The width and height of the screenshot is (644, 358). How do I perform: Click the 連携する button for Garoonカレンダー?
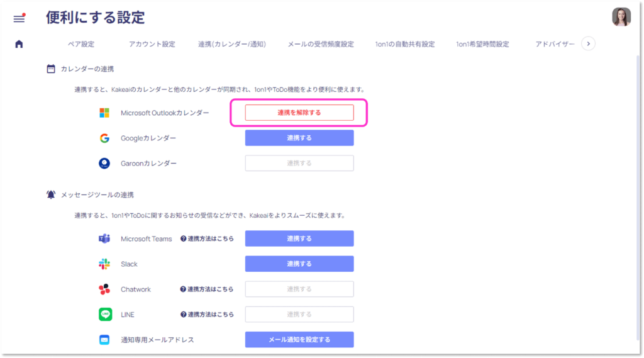(x=299, y=163)
